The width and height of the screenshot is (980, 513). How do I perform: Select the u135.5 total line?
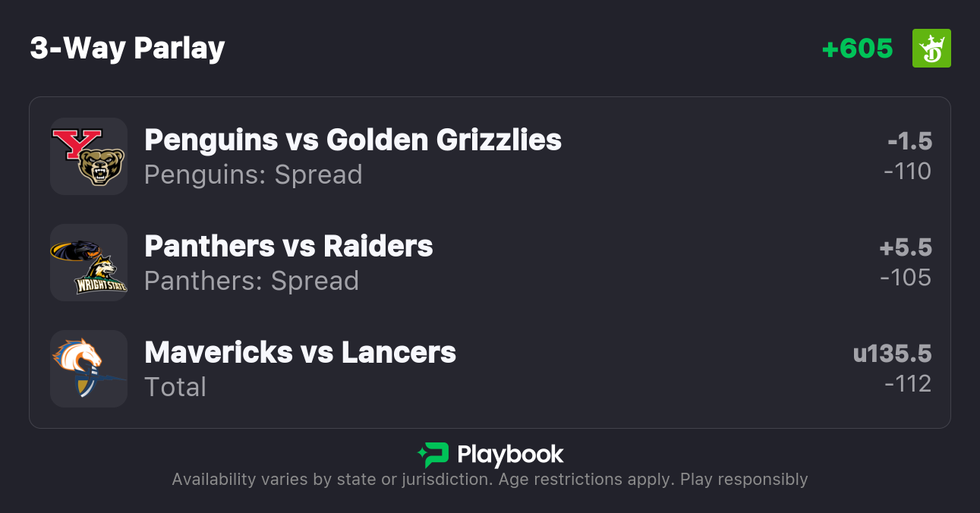pos(892,354)
